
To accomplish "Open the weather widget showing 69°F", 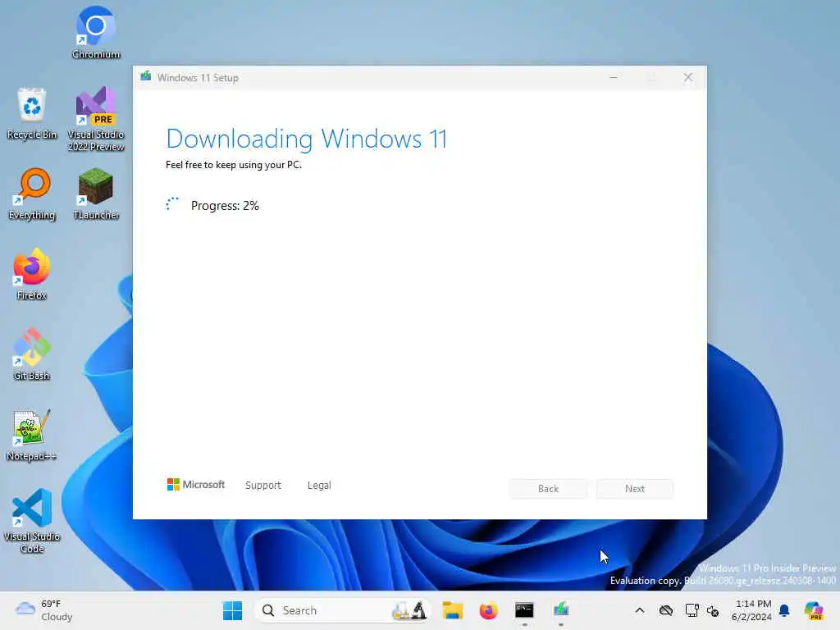I will point(44,610).
